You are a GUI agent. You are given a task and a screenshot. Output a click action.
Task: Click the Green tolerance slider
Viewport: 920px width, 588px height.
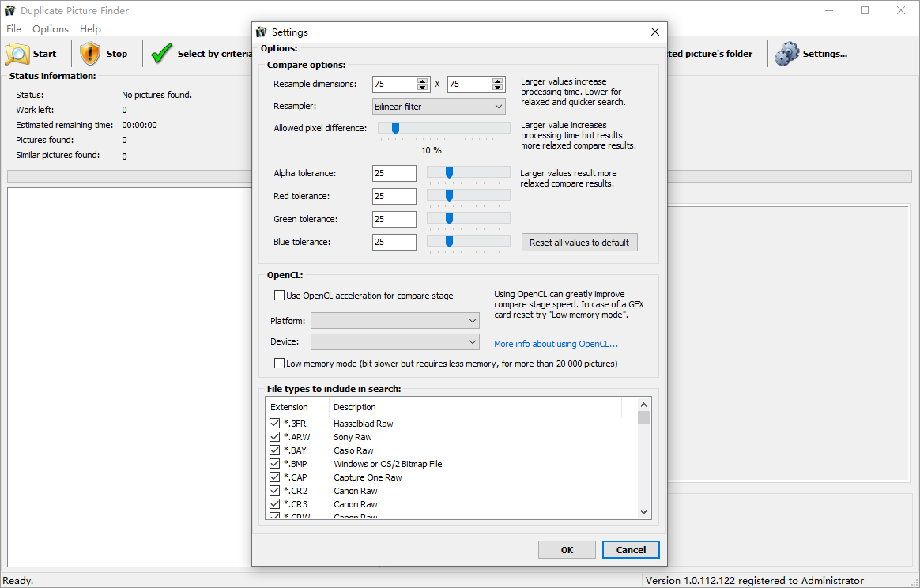(468, 218)
